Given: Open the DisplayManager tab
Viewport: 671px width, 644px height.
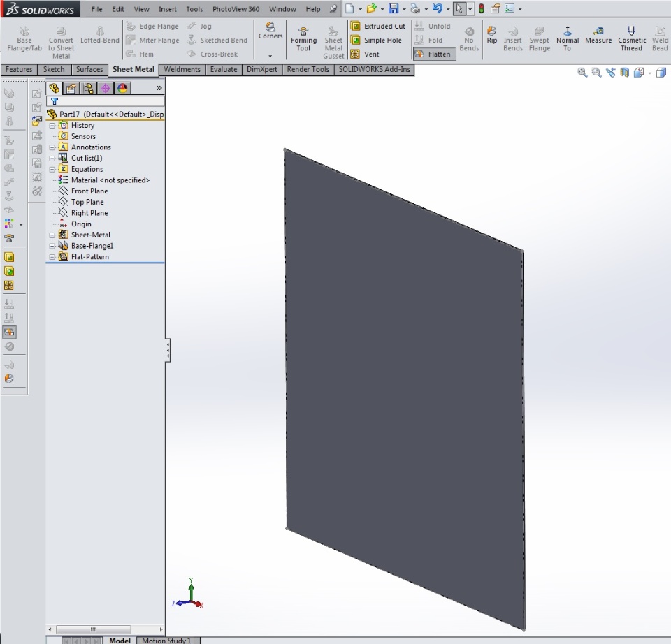Looking at the screenshot, I should [x=122, y=89].
